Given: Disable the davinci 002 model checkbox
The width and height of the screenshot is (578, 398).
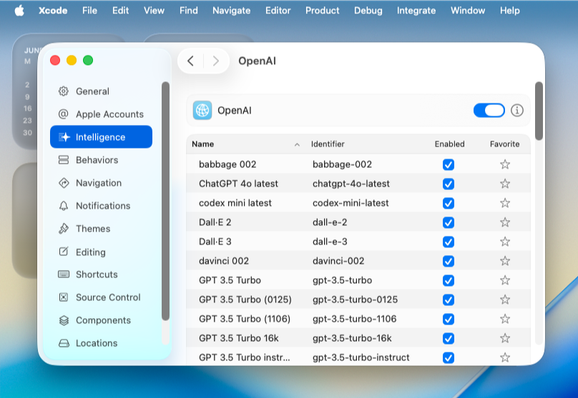Looking at the screenshot, I should click(448, 261).
